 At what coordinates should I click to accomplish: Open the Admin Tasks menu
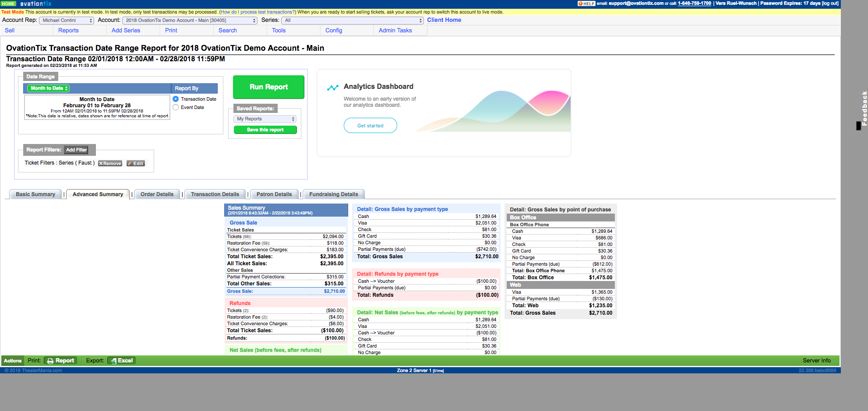[395, 30]
